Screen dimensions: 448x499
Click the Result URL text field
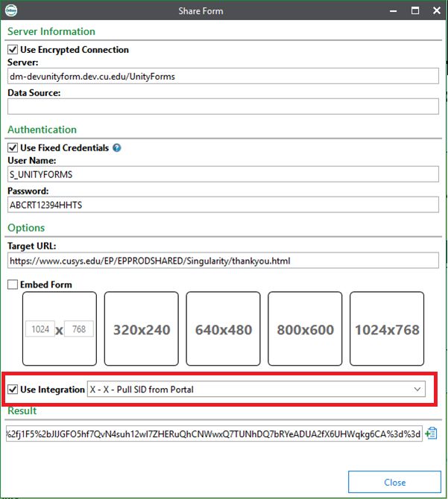click(x=214, y=433)
